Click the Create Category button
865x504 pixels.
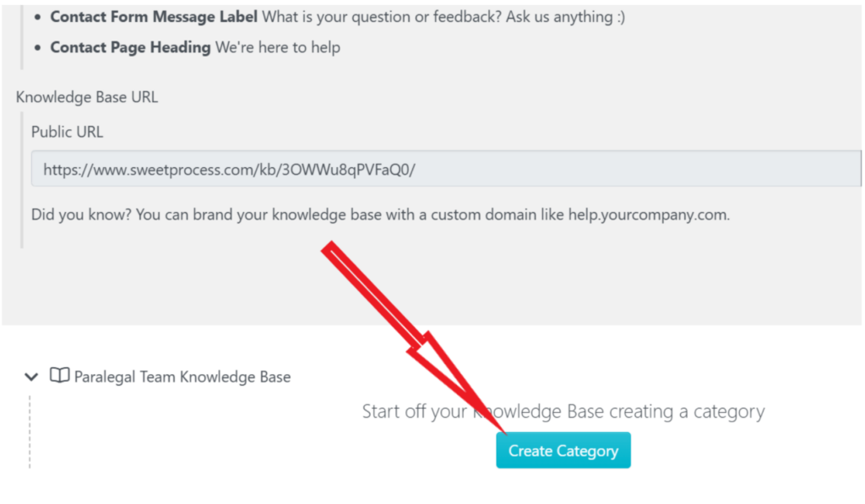point(563,451)
